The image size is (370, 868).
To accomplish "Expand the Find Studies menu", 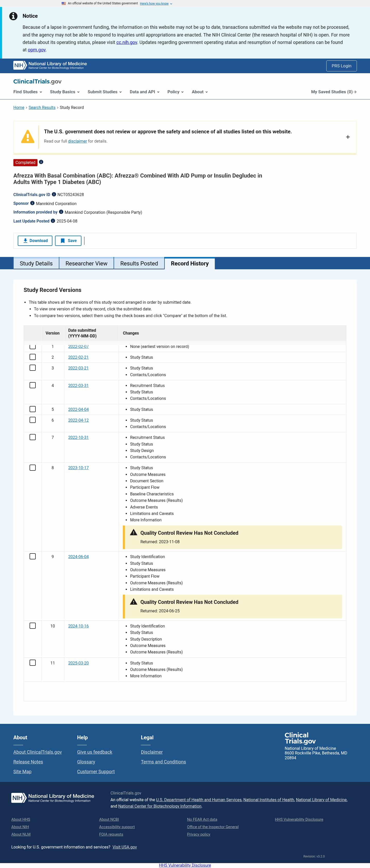I will pos(28,92).
